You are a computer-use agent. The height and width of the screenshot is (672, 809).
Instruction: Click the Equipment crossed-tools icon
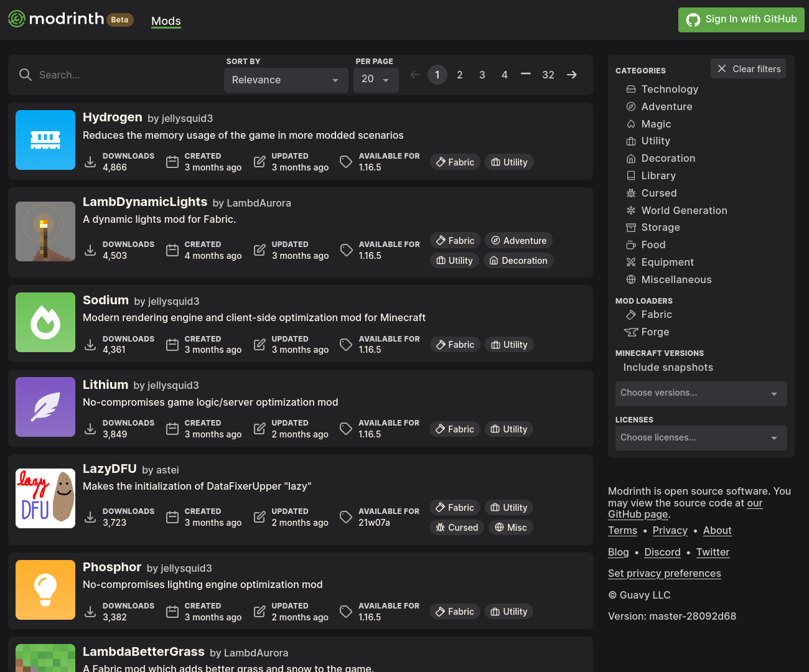click(x=631, y=262)
